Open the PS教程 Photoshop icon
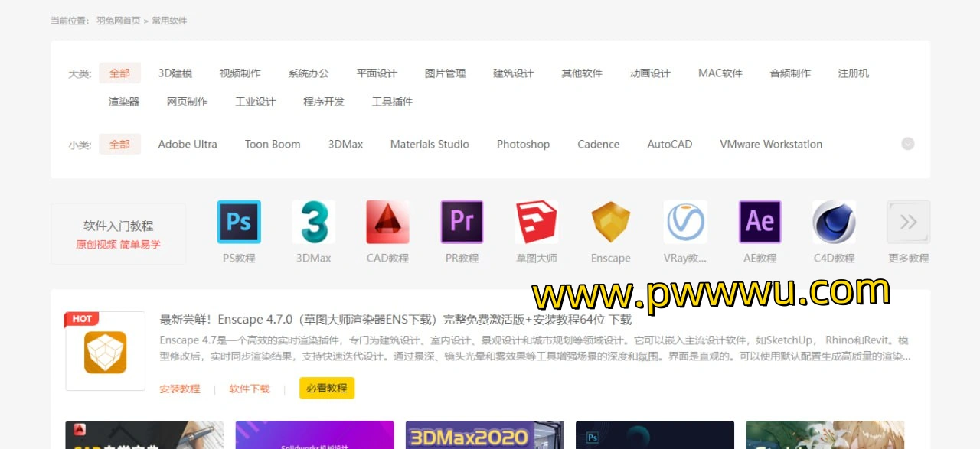This screenshot has height=449, width=980. pyautogui.click(x=239, y=222)
